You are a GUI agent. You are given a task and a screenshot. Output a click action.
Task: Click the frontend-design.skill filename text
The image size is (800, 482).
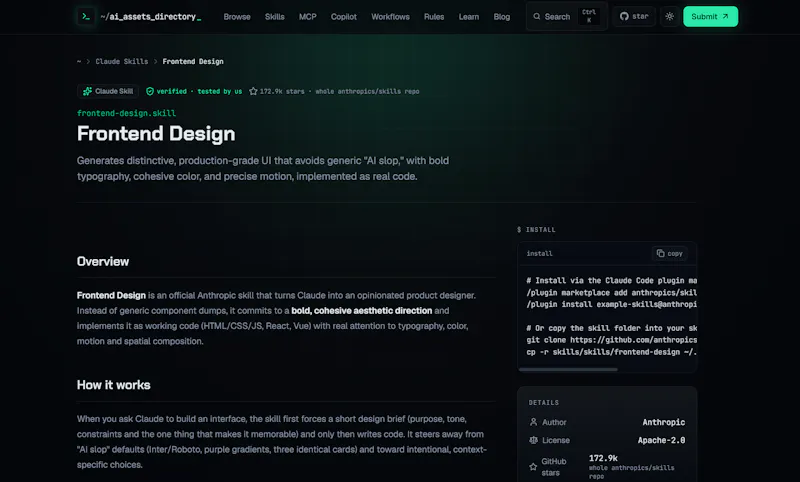coord(126,113)
